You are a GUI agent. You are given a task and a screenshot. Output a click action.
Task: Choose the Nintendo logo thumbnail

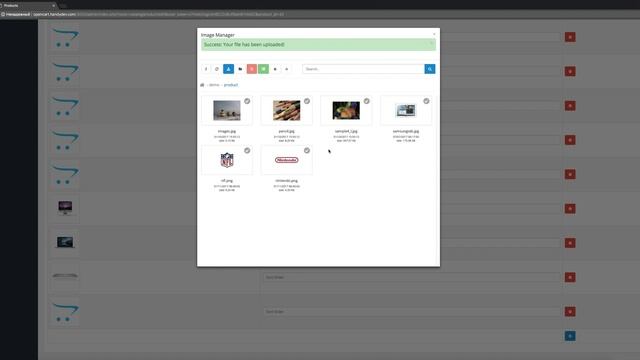tap(287, 160)
